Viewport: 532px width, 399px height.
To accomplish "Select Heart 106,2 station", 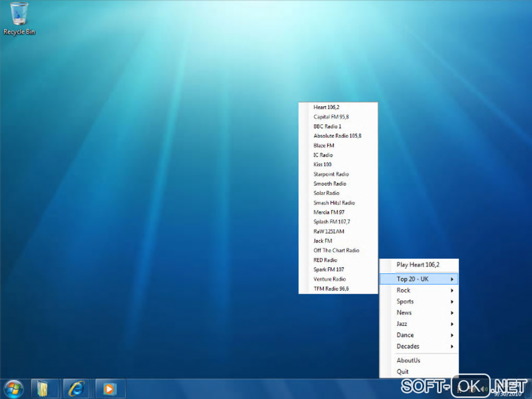I will coord(338,107).
